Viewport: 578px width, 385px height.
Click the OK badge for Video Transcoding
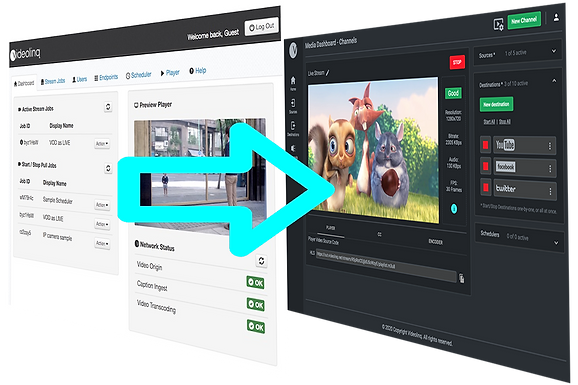(x=255, y=327)
